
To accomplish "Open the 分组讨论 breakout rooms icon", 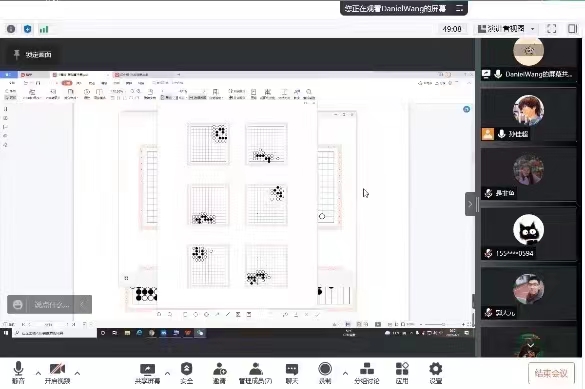I will click(x=367, y=373).
